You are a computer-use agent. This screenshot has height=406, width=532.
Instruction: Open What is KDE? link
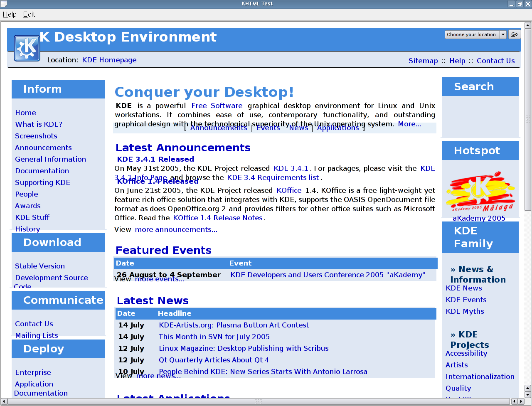click(39, 124)
